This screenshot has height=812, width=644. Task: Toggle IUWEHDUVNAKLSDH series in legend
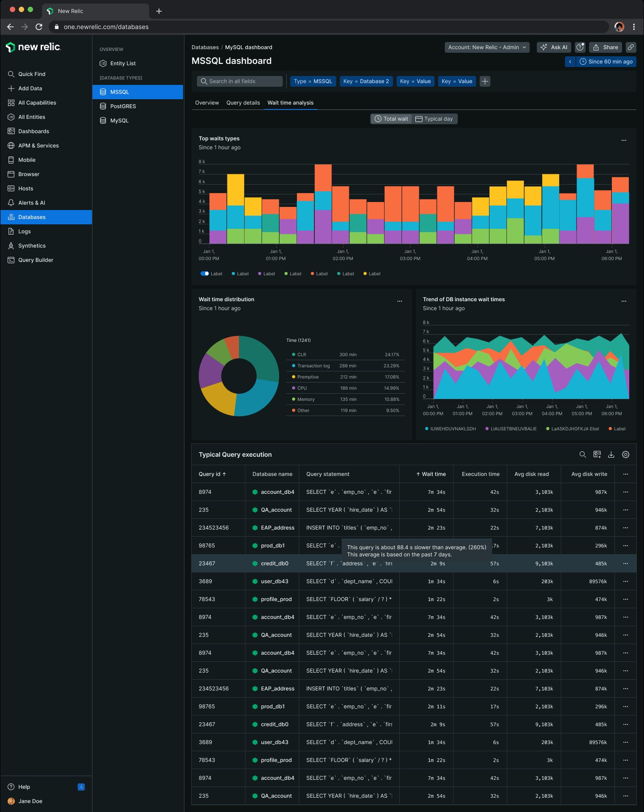451,429
